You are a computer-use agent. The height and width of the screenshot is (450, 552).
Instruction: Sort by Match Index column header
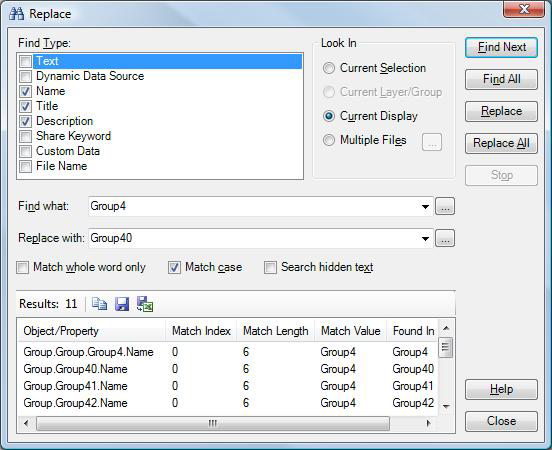click(201, 331)
